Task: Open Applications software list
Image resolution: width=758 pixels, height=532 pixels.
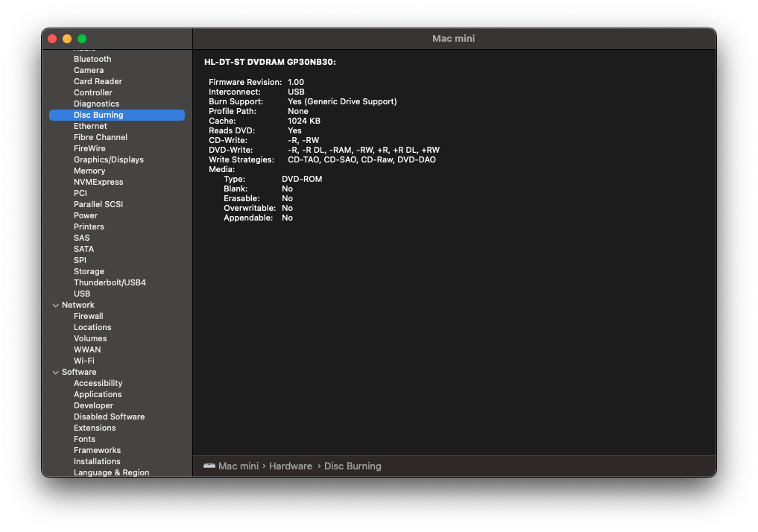Action: (98, 394)
